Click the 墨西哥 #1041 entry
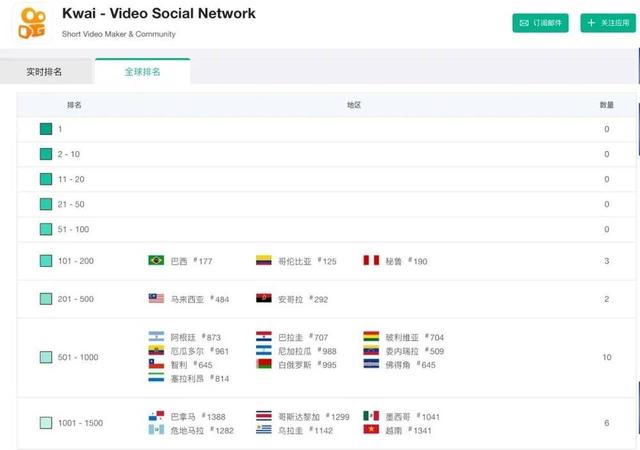This screenshot has height=450, width=640. (413, 417)
